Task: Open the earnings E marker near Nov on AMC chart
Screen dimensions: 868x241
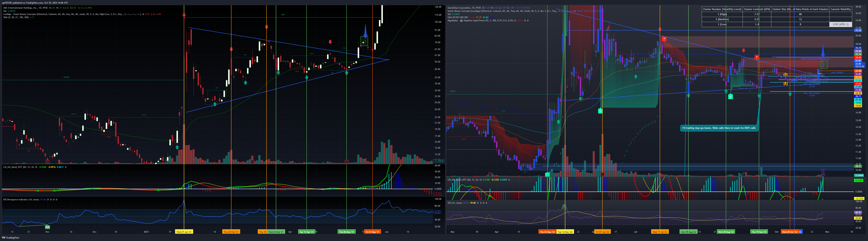Action: [x=48, y=162]
